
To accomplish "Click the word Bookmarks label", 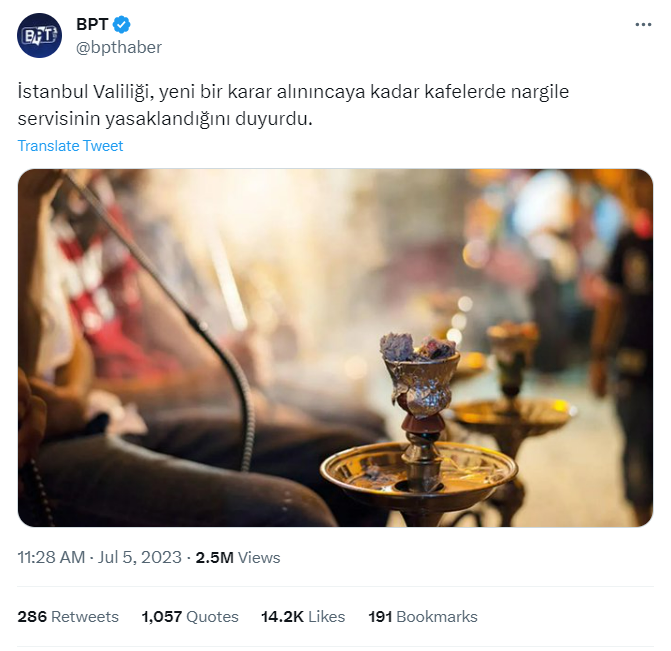I will point(437,617).
